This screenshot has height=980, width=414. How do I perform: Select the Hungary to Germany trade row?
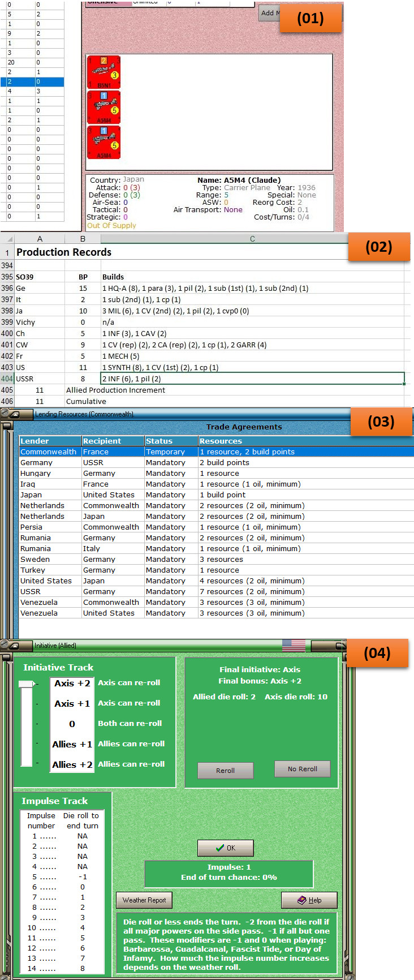(x=217, y=473)
